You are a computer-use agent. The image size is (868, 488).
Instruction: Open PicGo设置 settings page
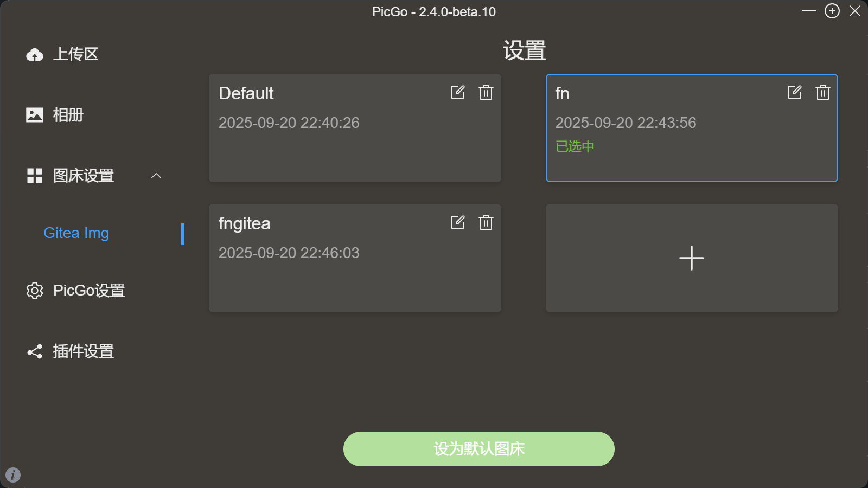88,291
